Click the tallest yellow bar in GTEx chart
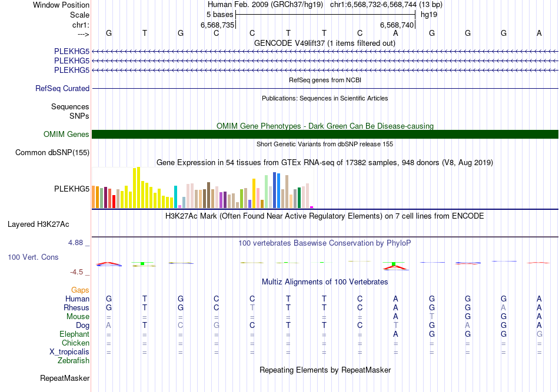Image resolution: width=559 pixels, height=392 pixels. (x=139, y=187)
